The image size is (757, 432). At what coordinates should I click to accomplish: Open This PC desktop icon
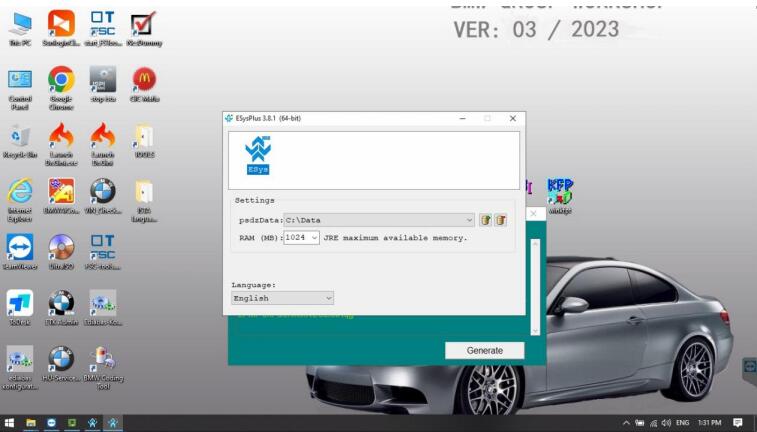pyautogui.click(x=20, y=28)
